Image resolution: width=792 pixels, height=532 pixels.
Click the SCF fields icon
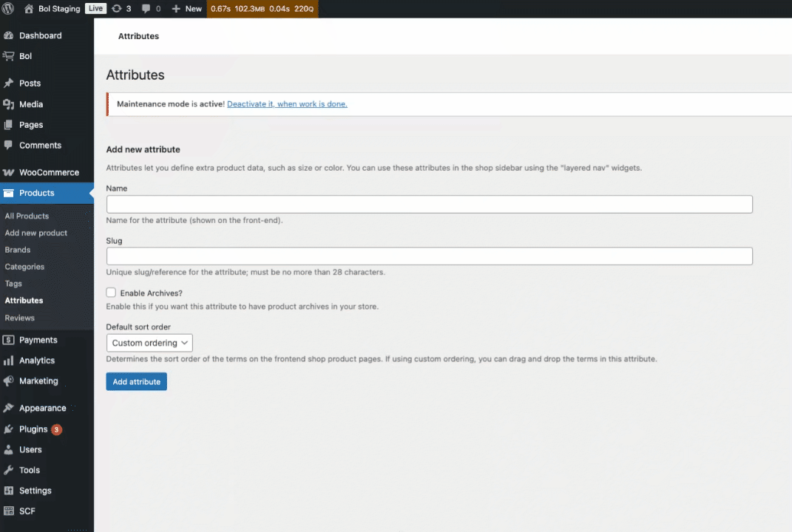pos(9,511)
